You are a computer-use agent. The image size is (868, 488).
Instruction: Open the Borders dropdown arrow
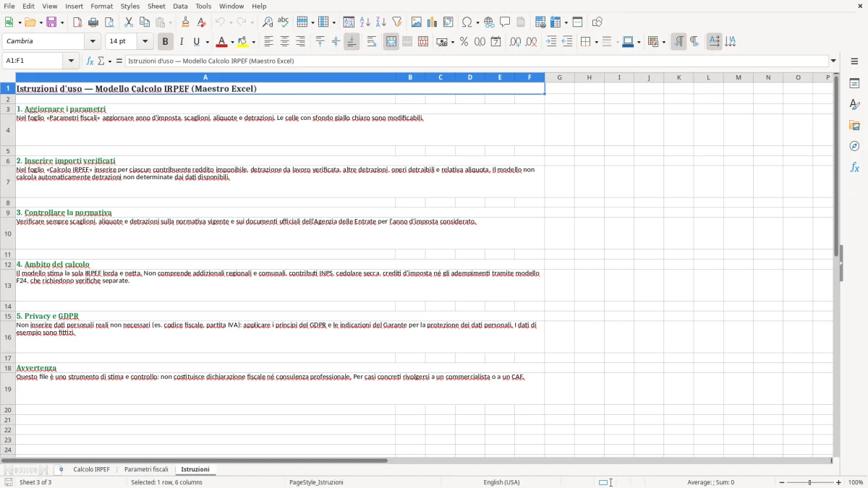[596, 42]
